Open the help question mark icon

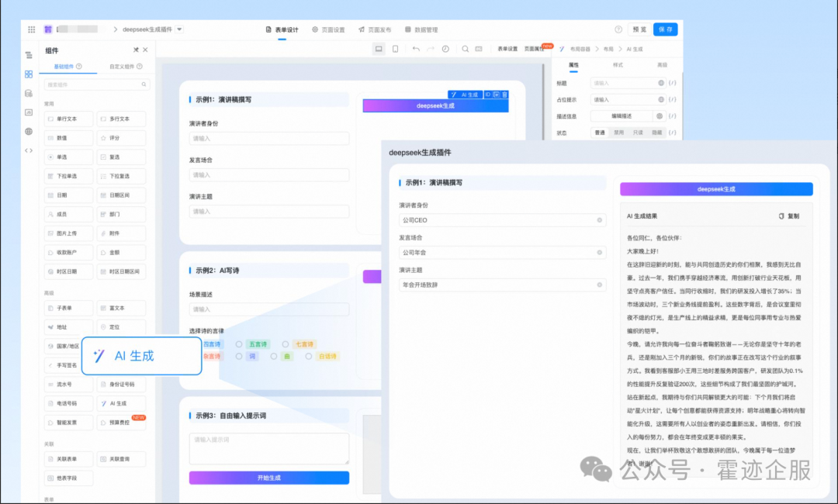click(618, 29)
